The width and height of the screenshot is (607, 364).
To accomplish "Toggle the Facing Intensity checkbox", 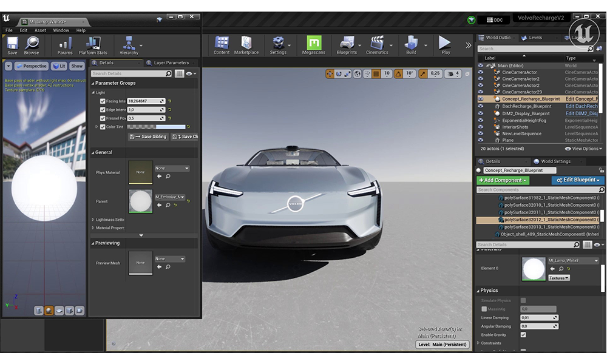I will coord(103,101).
